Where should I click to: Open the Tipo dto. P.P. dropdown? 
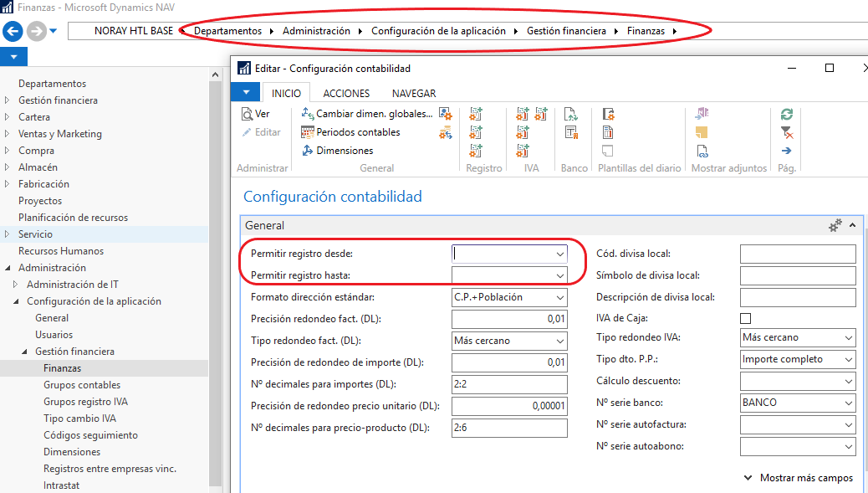pos(848,359)
